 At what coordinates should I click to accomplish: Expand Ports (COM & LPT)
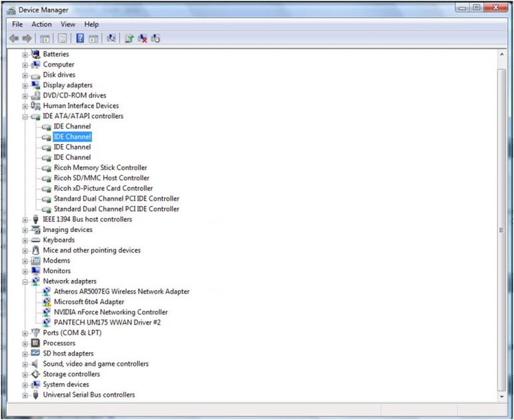25,333
